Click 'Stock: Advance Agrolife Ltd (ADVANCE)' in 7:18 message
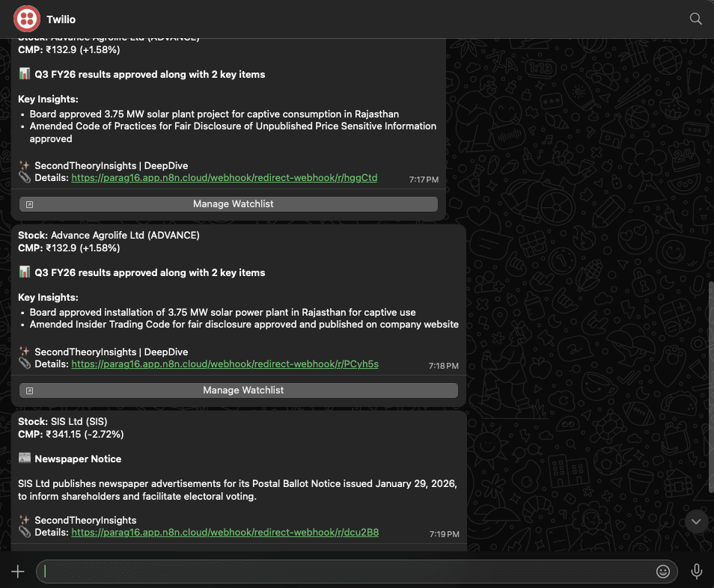This screenshot has height=588, width=714. 109,236
